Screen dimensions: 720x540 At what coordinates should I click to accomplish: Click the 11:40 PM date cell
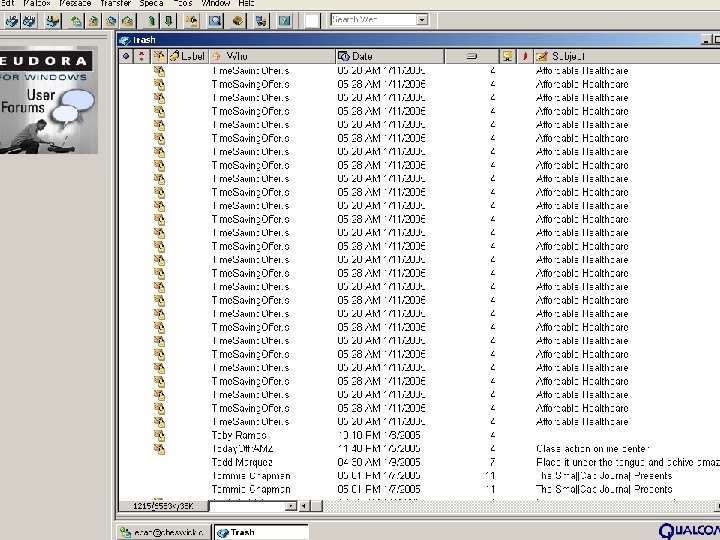click(x=379, y=449)
